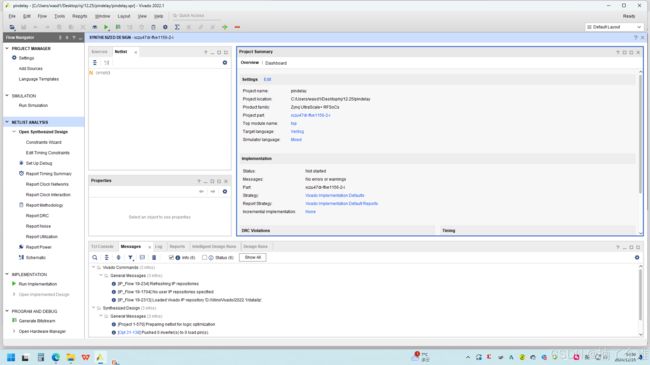Open Properties panel settings gear
Image resolution: width=650 pixels, height=365 pixels.
225,192
